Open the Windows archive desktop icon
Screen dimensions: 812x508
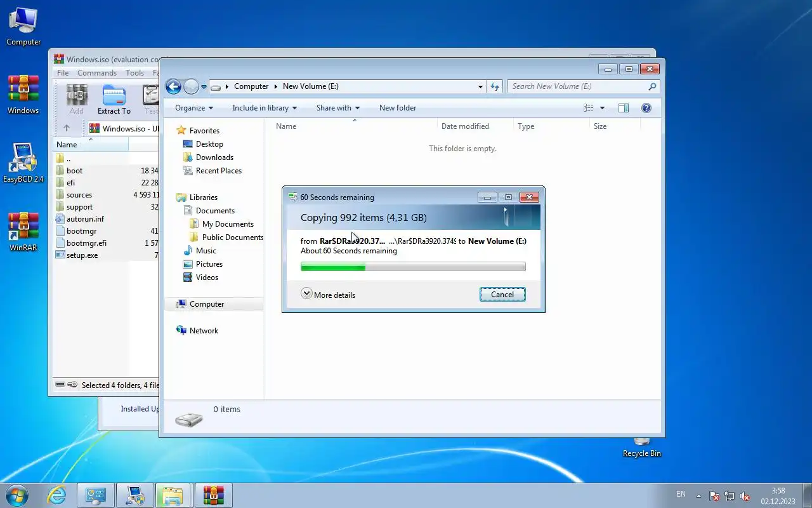[x=23, y=95]
